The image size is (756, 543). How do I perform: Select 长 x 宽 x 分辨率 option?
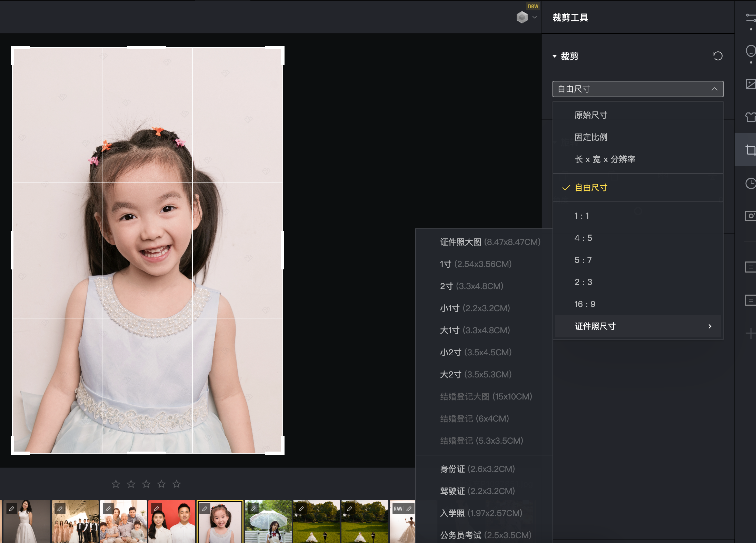[638, 159]
